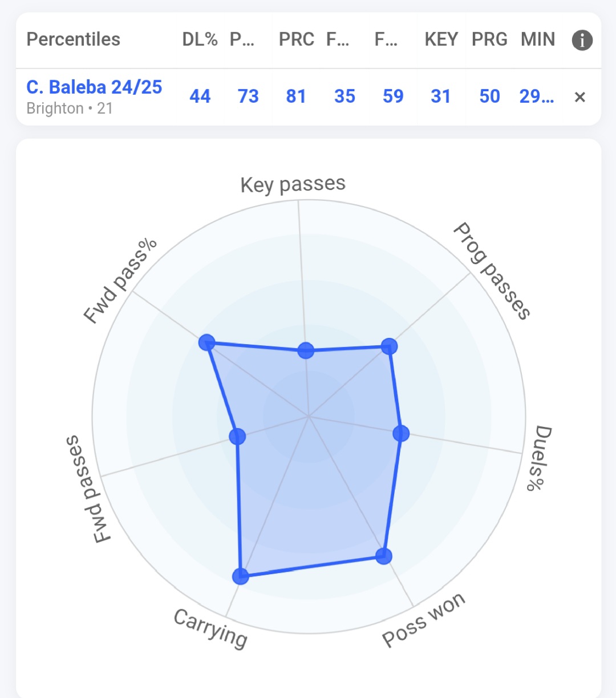Open the percentiles info icon
Screen dimensions: 616x698
click(582, 40)
